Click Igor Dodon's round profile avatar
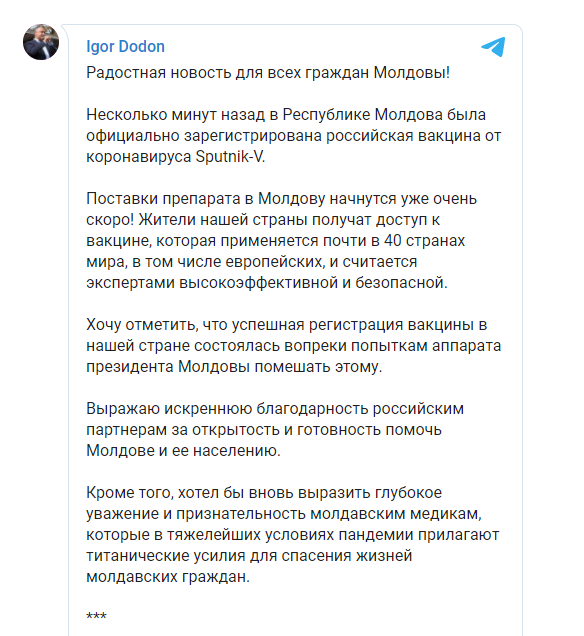 click(x=41, y=42)
